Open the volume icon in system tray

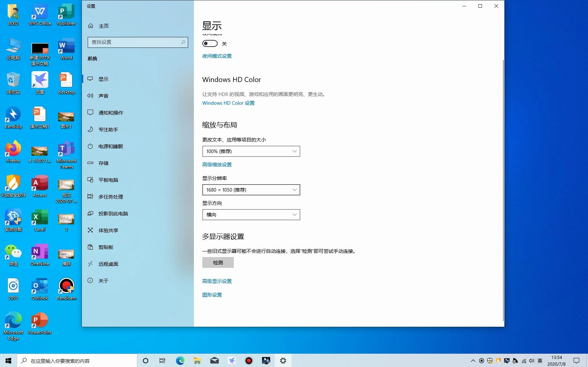pos(532,361)
